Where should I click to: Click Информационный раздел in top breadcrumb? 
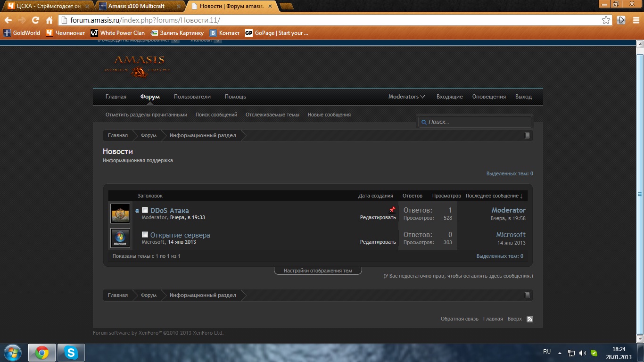pos(203,135)
